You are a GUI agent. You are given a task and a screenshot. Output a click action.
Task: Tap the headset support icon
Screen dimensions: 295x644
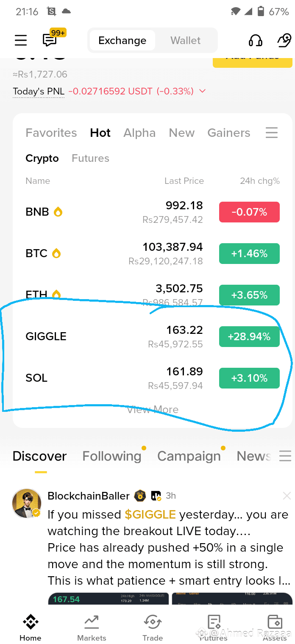point(255,40)
